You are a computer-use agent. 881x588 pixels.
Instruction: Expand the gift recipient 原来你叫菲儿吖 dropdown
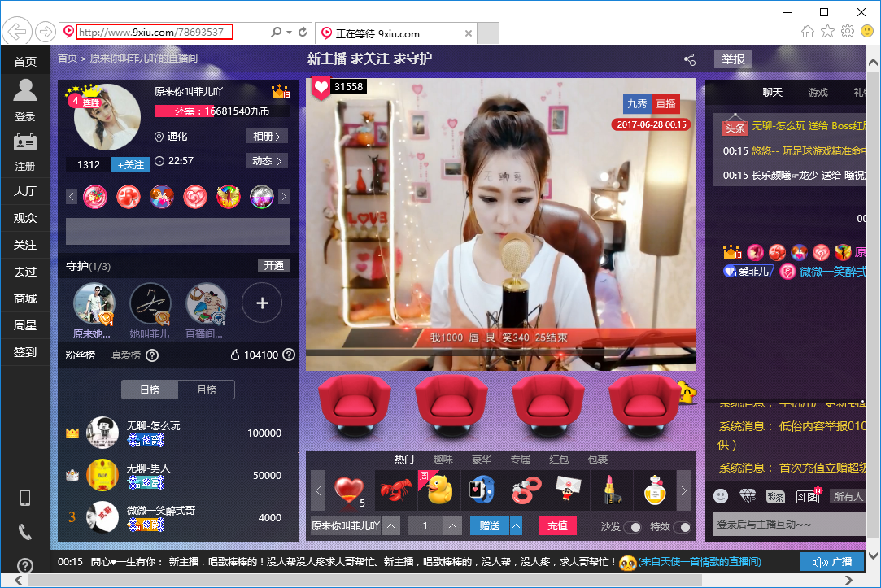391,526
